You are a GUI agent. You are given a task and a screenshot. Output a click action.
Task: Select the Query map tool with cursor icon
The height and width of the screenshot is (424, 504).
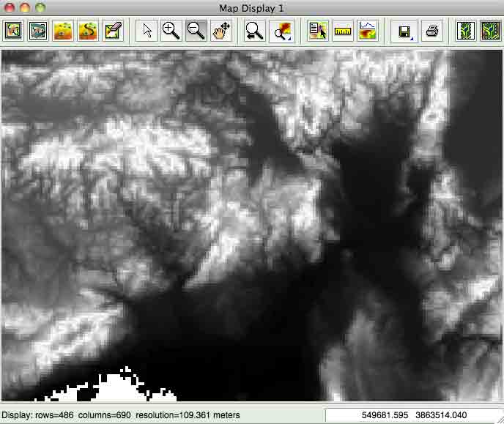[x=318, y=31]
